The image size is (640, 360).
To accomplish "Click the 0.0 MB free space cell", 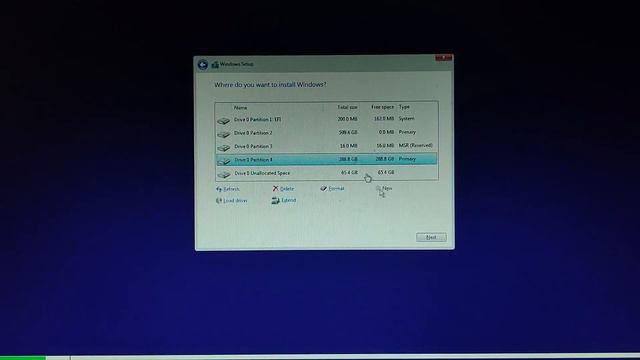I will (386, 132).
